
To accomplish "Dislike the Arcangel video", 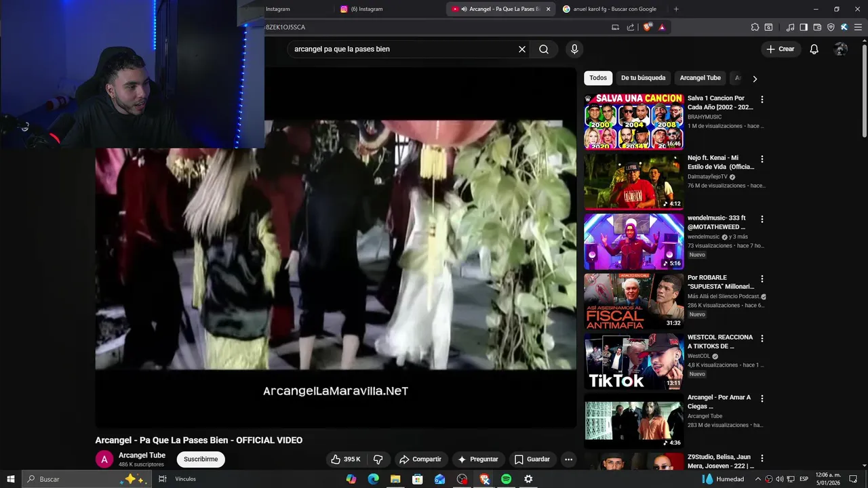I will tap(378, 459).
